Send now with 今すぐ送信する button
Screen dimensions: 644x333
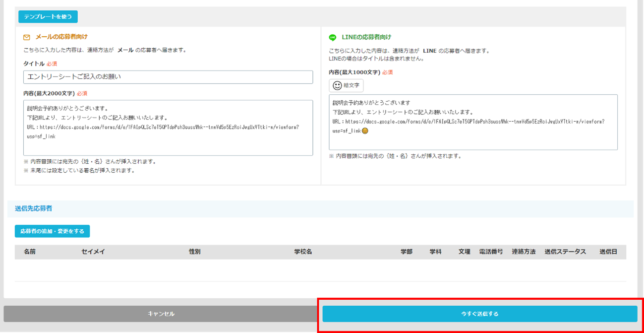pos(479,314)
